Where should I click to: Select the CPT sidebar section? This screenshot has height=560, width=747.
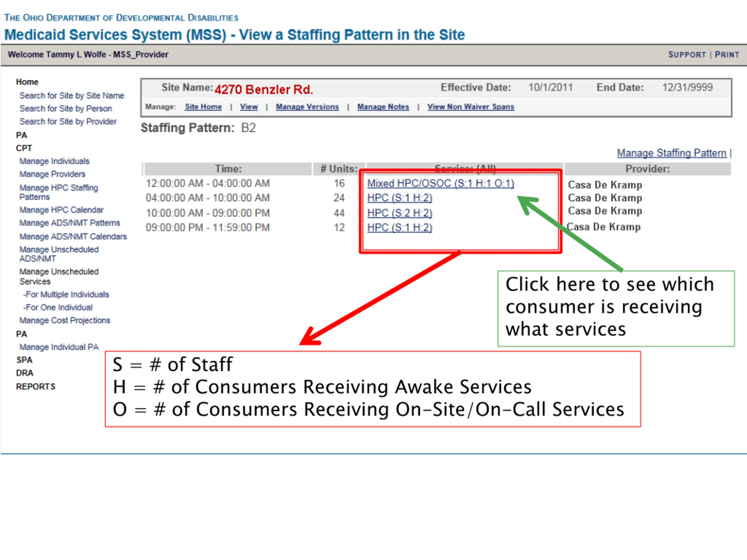click(24, 148)
